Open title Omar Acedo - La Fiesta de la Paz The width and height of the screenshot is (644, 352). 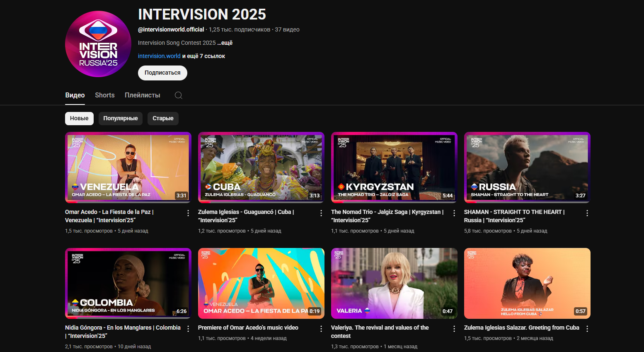(109, 216)
